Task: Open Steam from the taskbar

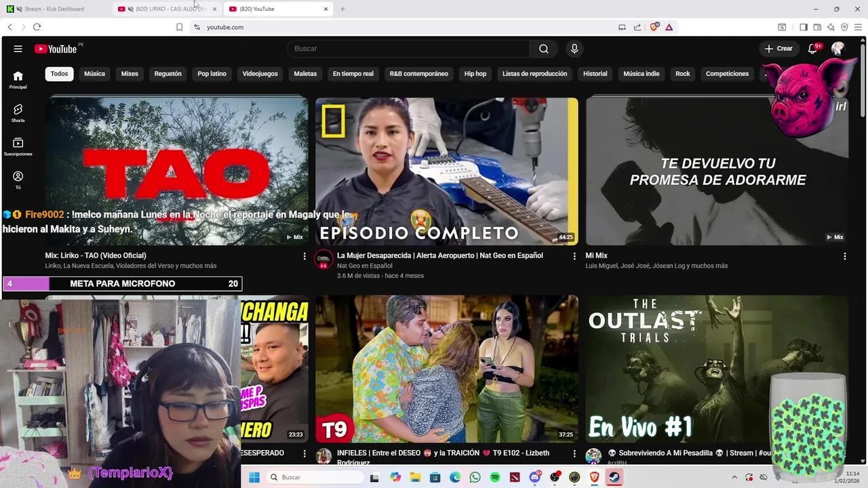Action: click(x=614, y=477)
